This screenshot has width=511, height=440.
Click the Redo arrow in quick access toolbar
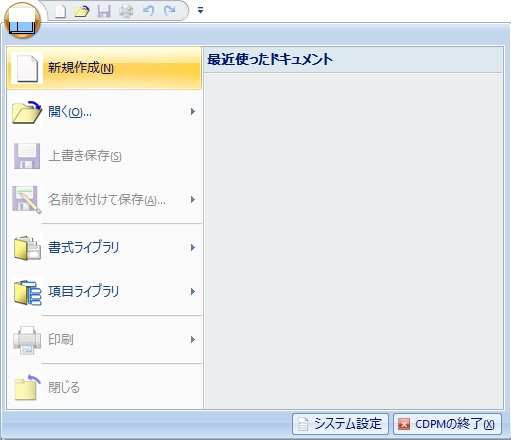tap(170, 11)
